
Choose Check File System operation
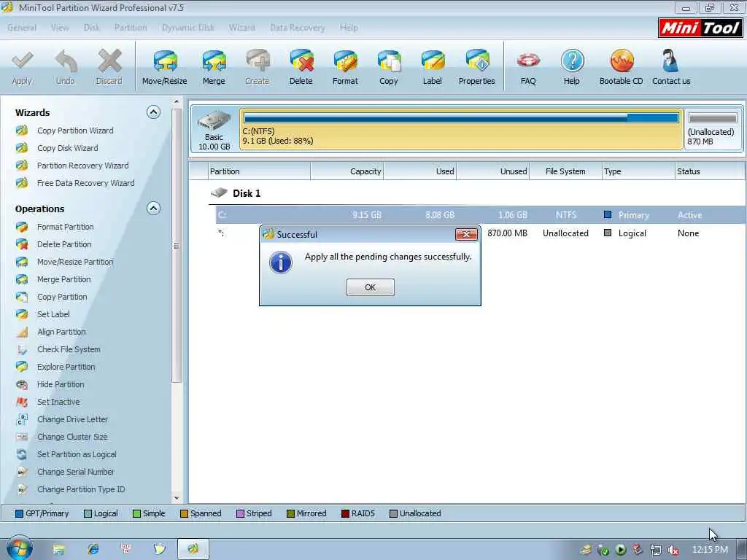[69, 349]
